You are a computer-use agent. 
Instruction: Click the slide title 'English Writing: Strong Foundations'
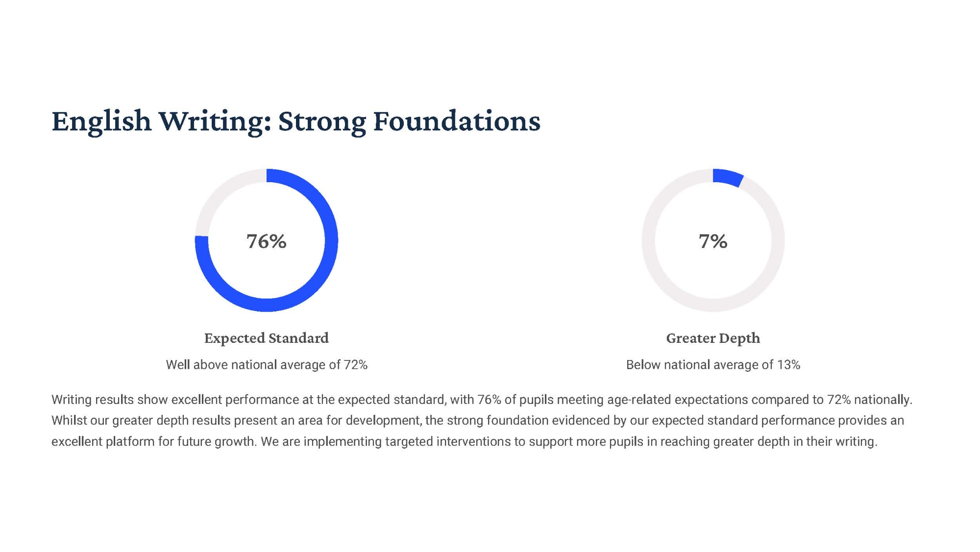tap(296, 121)
